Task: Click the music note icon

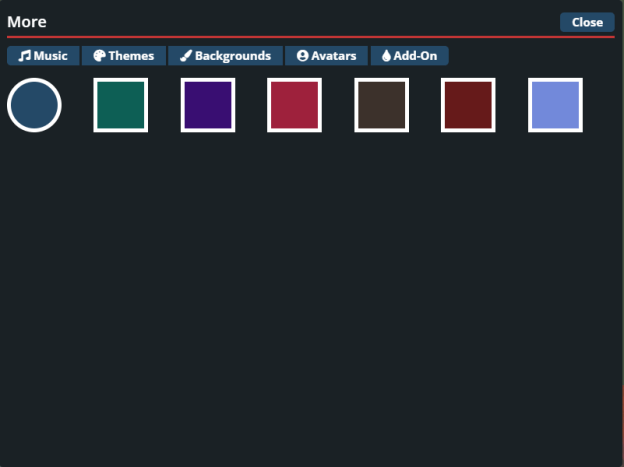Action: click(x=25, y=56)
